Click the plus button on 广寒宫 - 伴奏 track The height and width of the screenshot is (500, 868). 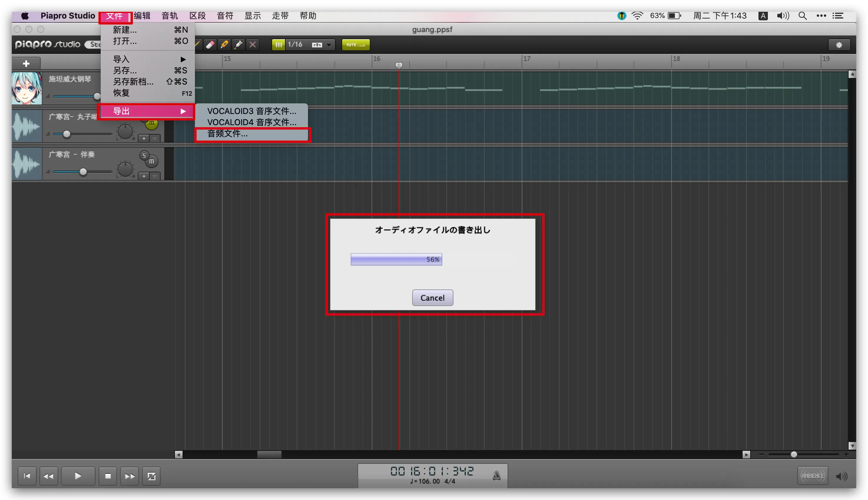(144, 176)
